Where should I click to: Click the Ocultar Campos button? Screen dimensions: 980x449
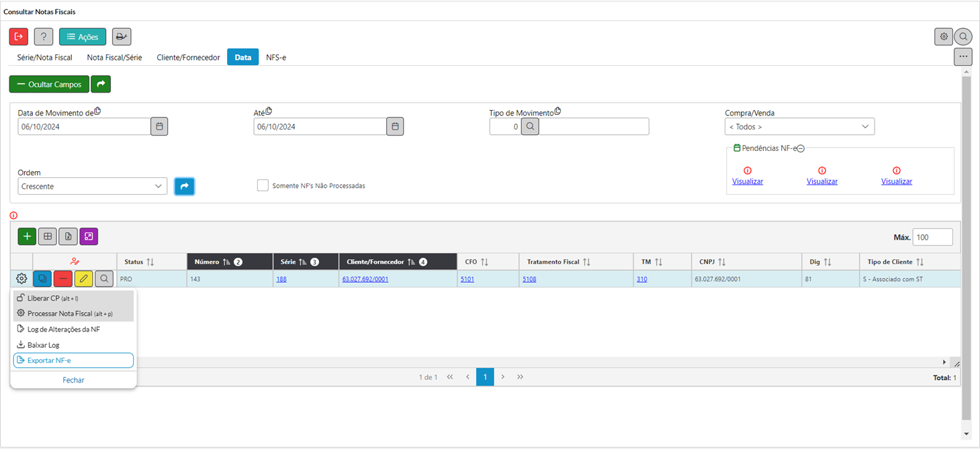[x=49, y=84]
